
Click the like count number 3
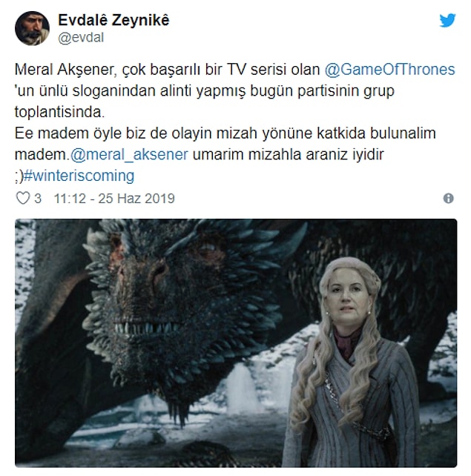pyautogui.click(x=38, y=199)
